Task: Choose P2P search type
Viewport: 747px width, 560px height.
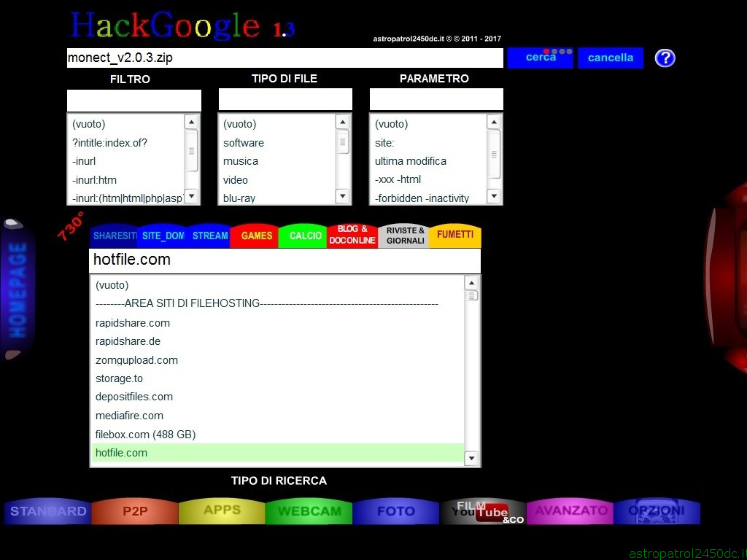Action: (x=135, y=511)
